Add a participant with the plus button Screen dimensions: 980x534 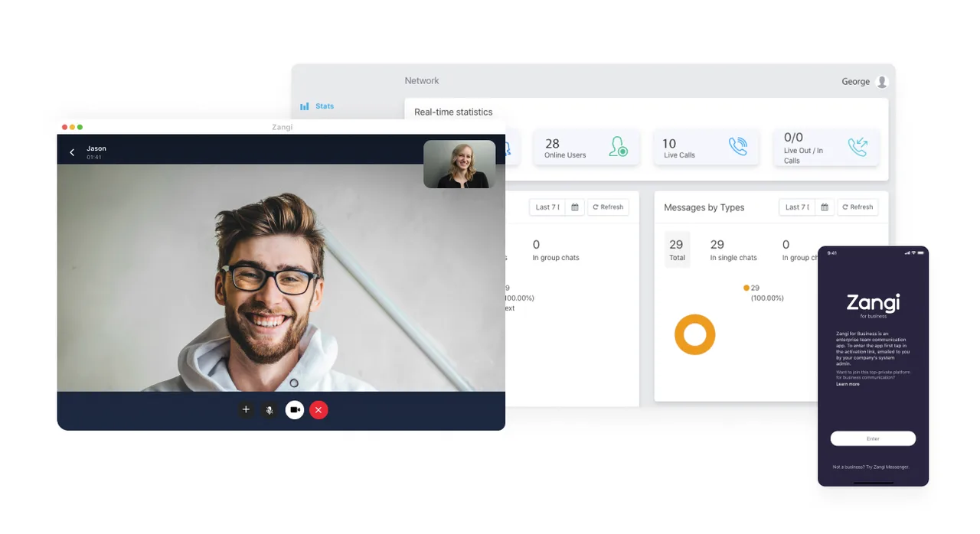(x=246, y=410)
